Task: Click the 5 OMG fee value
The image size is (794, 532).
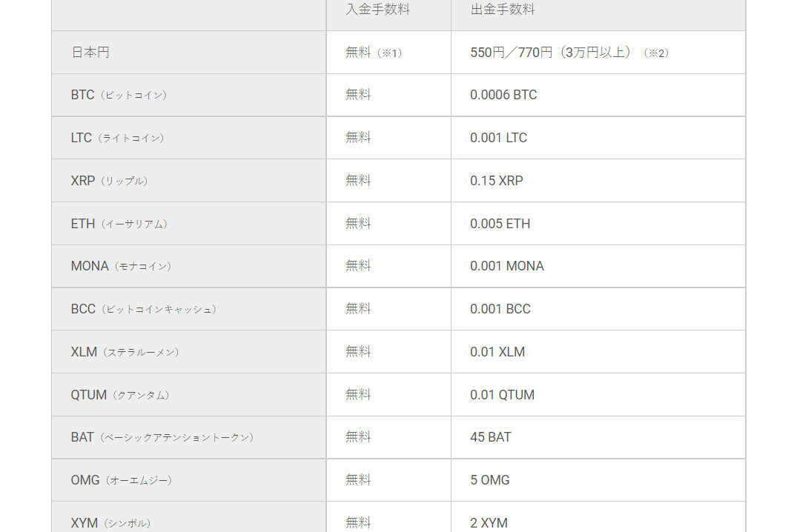Action: [489, 480]
